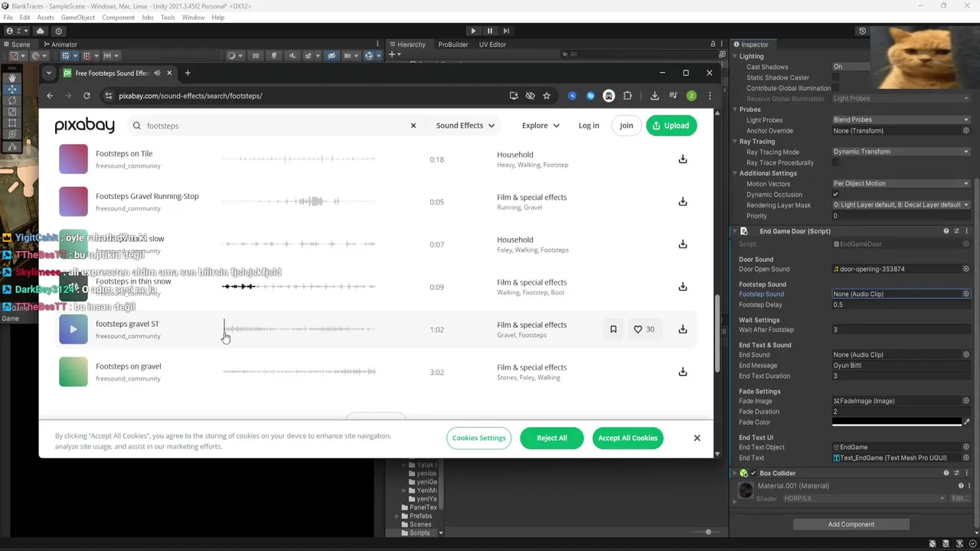Open the Rendering Layer Mask dropdown
Screen dimensions: 980x551
pyautogui.click(x=901, y=205)
